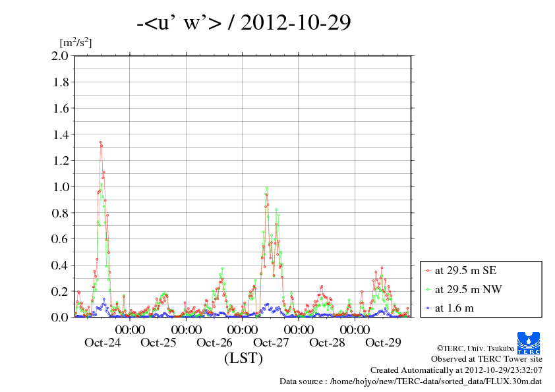Click the x-axis date label Oct-25
555x392 pixels.
(158, 343)
